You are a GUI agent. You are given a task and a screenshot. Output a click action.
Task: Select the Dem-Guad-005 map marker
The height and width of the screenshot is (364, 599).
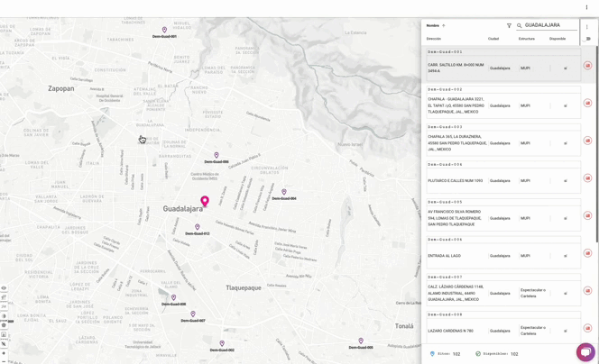(361, 341)
